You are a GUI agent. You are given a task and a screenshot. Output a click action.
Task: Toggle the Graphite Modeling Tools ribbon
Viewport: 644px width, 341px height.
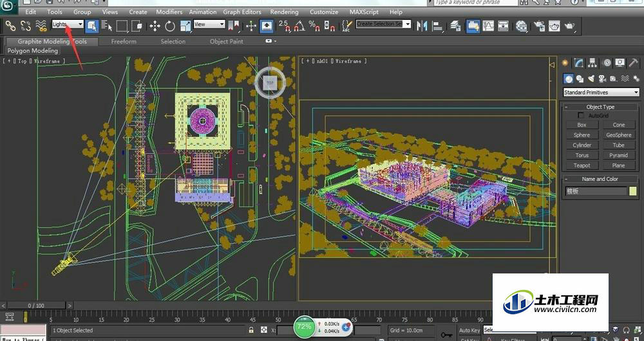coord(473,26)
